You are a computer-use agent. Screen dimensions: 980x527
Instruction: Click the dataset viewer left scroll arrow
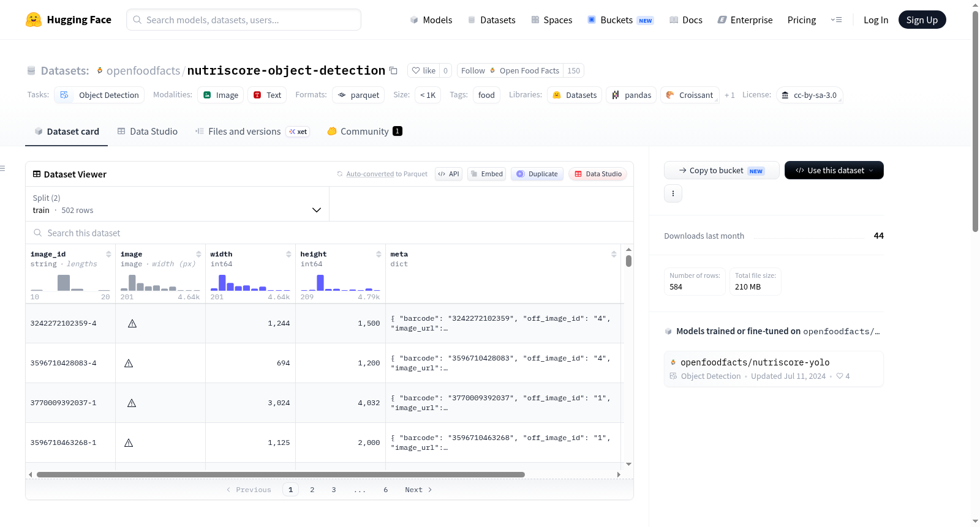(30, 474)
